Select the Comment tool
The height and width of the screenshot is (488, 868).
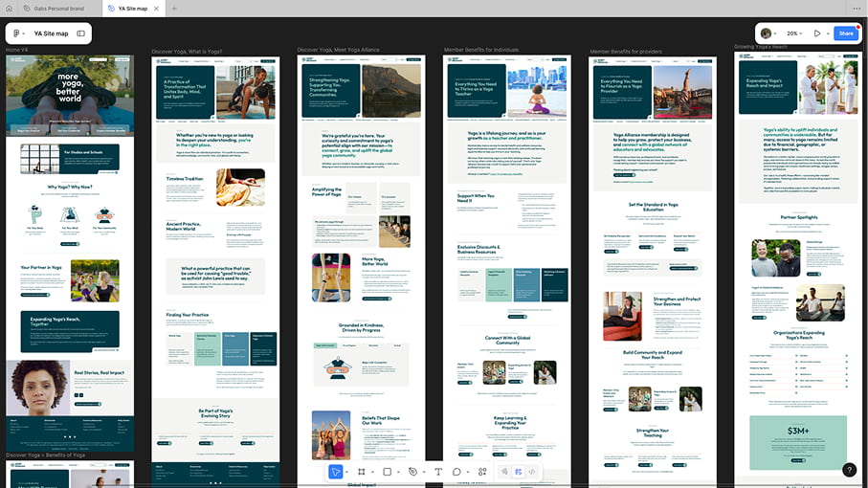[456, 472]
